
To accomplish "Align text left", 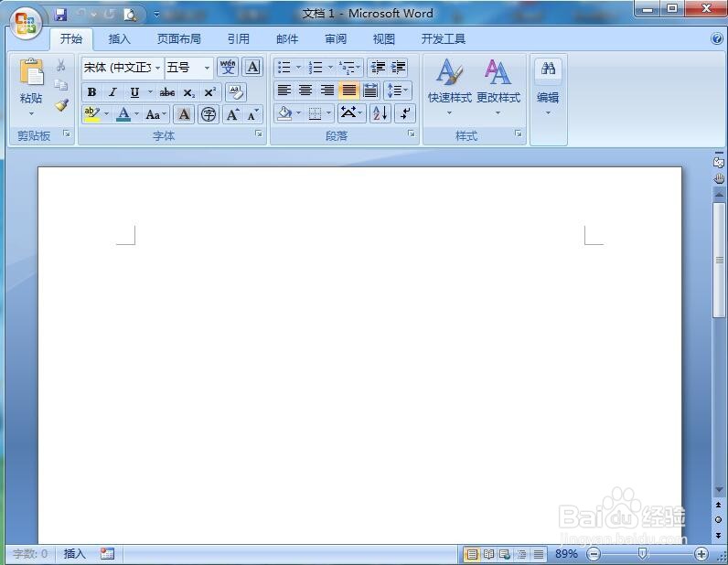I will pos(284,91).
